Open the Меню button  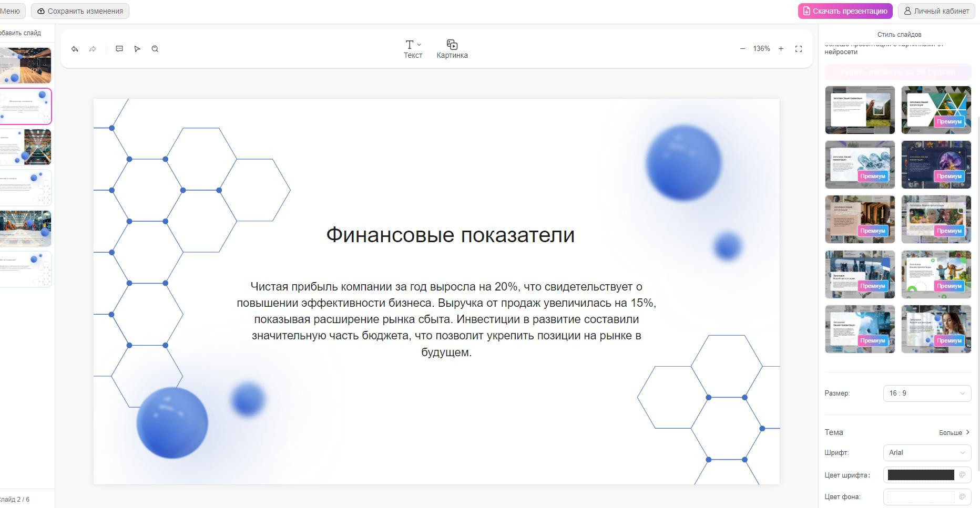coord(11,11)
